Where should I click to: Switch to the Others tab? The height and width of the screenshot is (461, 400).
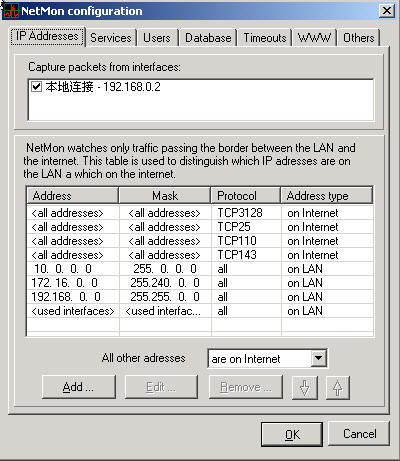359,38
